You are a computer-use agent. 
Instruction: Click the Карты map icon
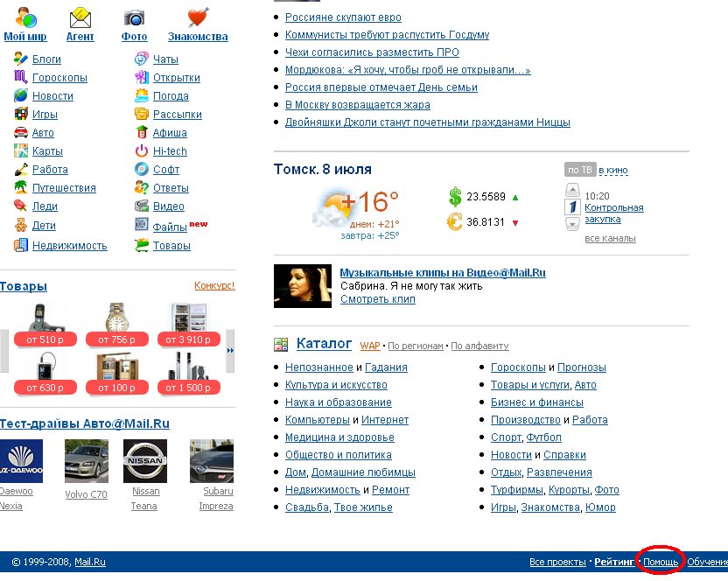point(21,151)
